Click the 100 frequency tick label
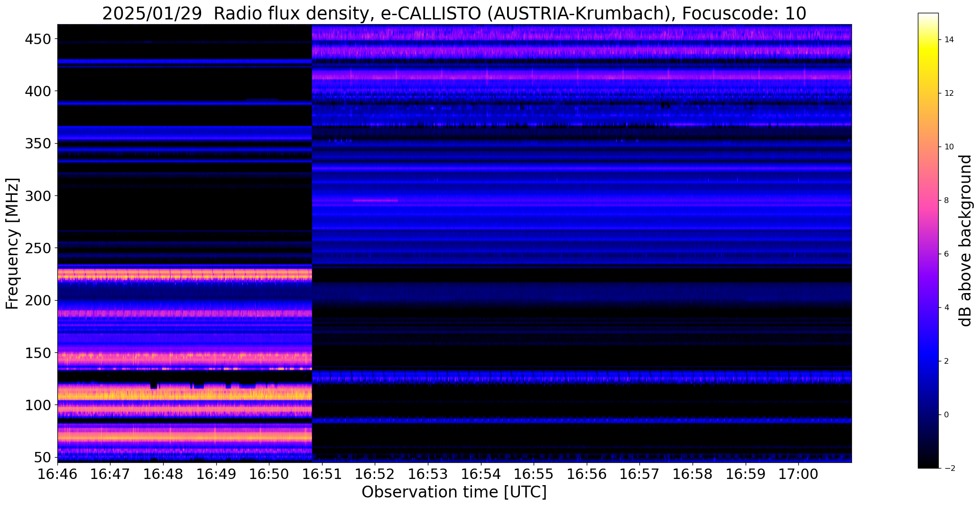The width and height of the screenshot is (980, 506). [37, 405]
